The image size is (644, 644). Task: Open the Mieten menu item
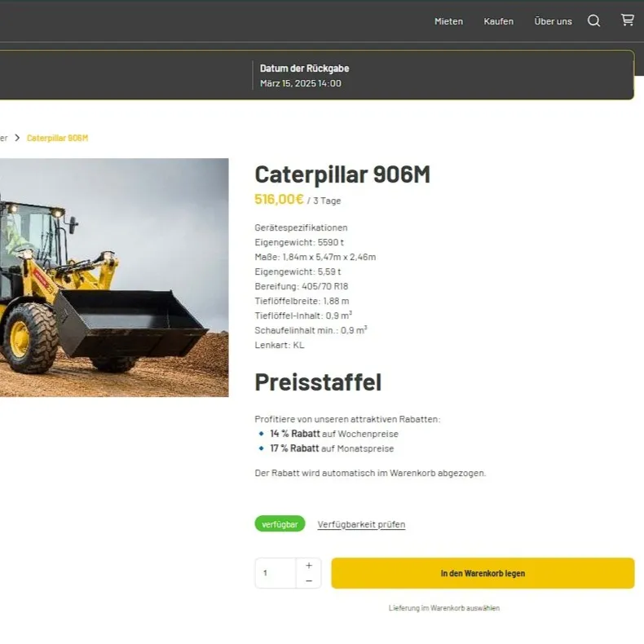(448, 21)
